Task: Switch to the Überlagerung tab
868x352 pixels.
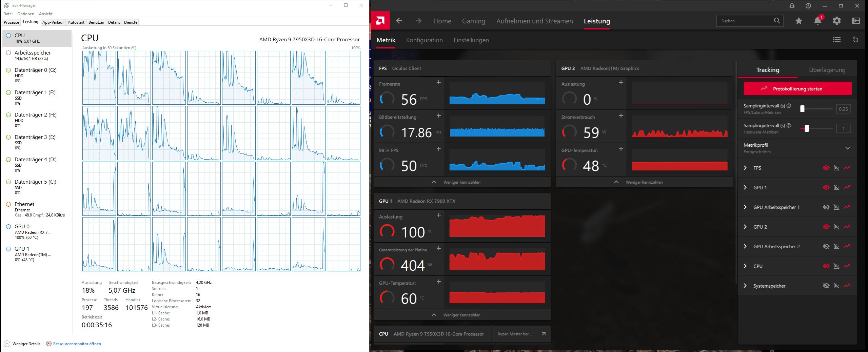Action: pyautogui.click(x=827, y=70)
